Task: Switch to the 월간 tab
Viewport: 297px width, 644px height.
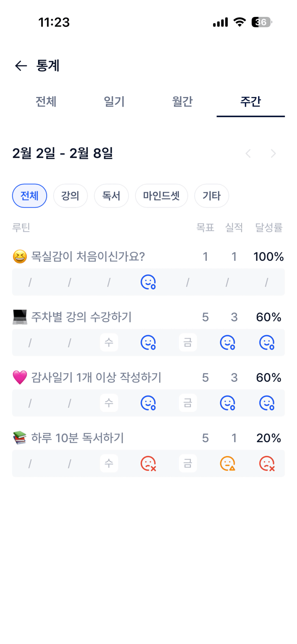Action: pos(182,102)
